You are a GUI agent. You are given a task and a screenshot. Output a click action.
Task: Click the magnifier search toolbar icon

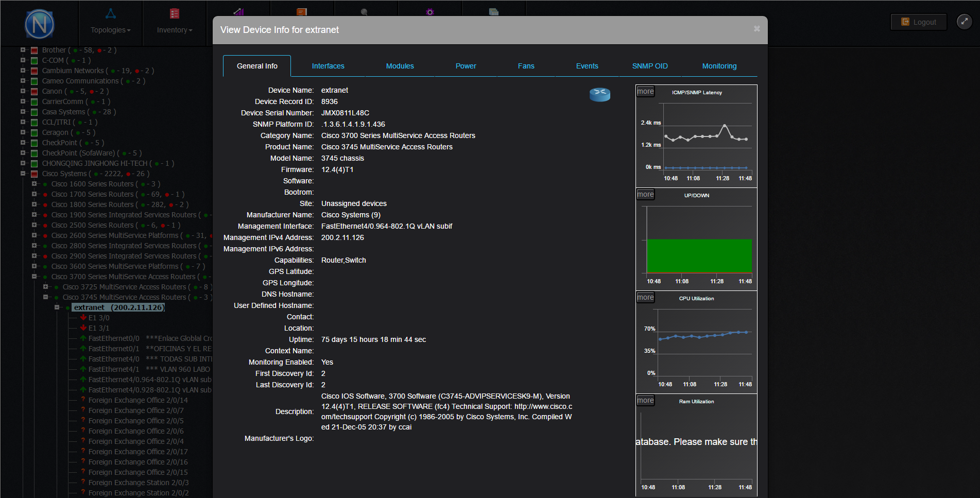pos(364,11)
